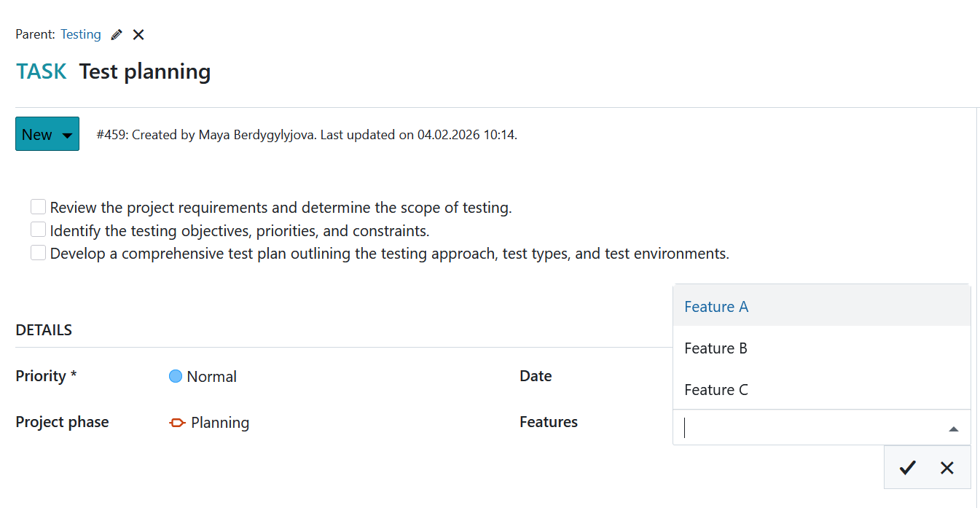The image size is (980, 508).
Task: Cancel Features edit with the X icon
Action: pyautogui.click(x=947, y=467)
